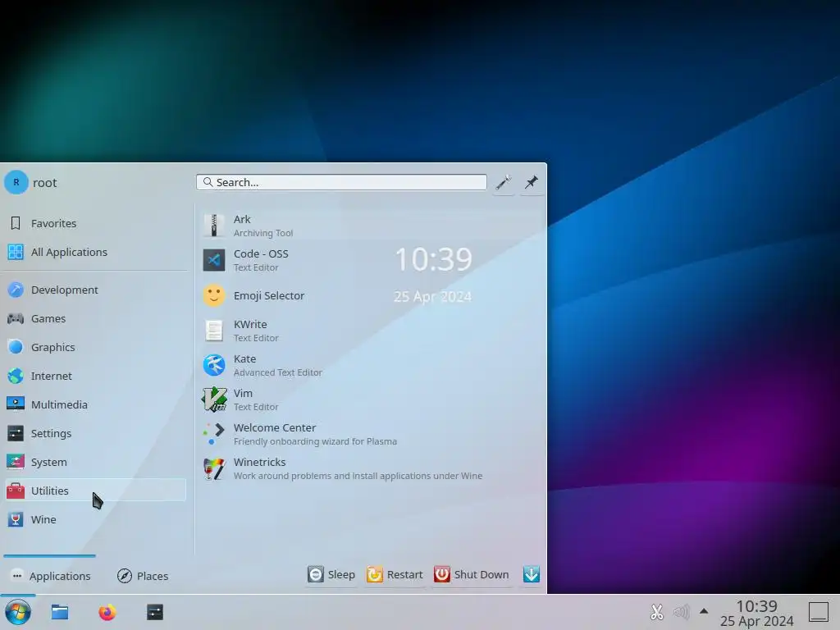Click the Restart button

[395, 574]
